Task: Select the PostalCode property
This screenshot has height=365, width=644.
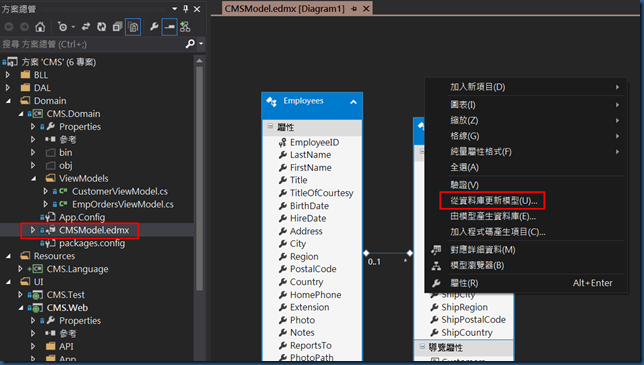Action: click(313, 269)
